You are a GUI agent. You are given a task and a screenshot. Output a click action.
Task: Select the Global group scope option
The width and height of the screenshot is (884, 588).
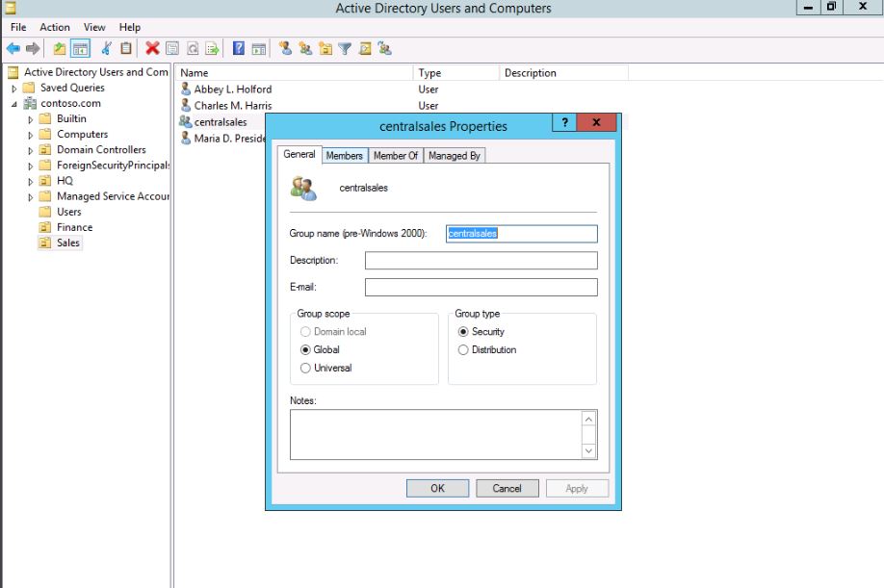point(305,349)
